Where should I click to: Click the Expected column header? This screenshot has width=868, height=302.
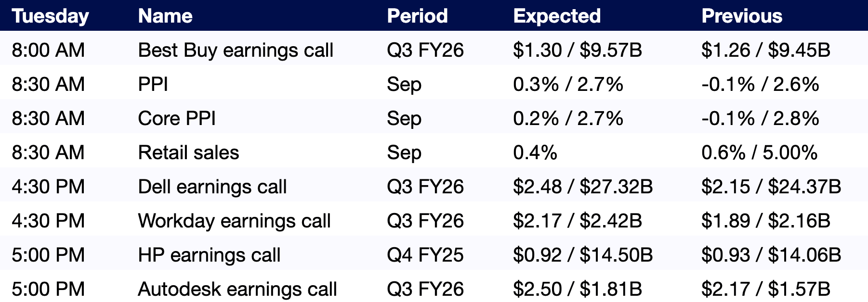557,16
